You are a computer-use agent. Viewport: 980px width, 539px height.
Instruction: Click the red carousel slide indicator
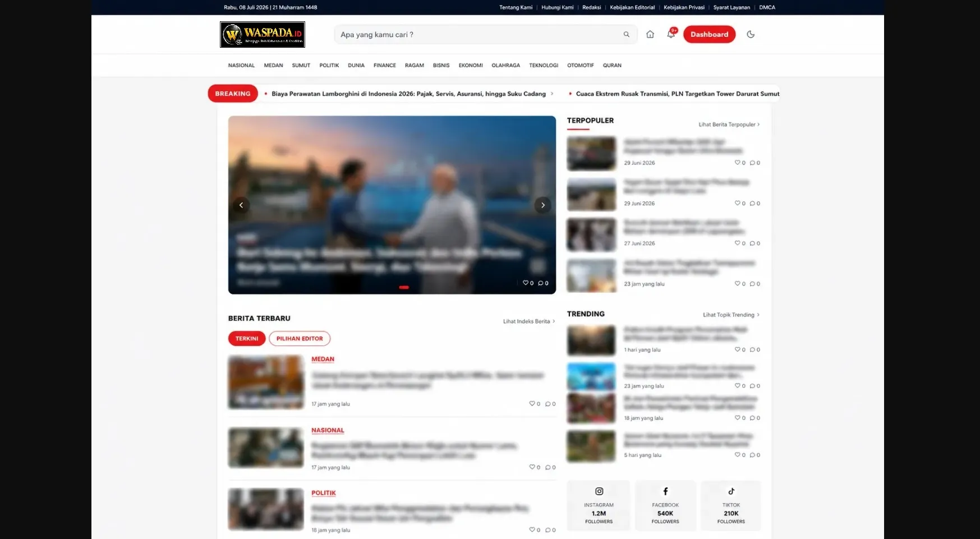(x=404, y=287)
